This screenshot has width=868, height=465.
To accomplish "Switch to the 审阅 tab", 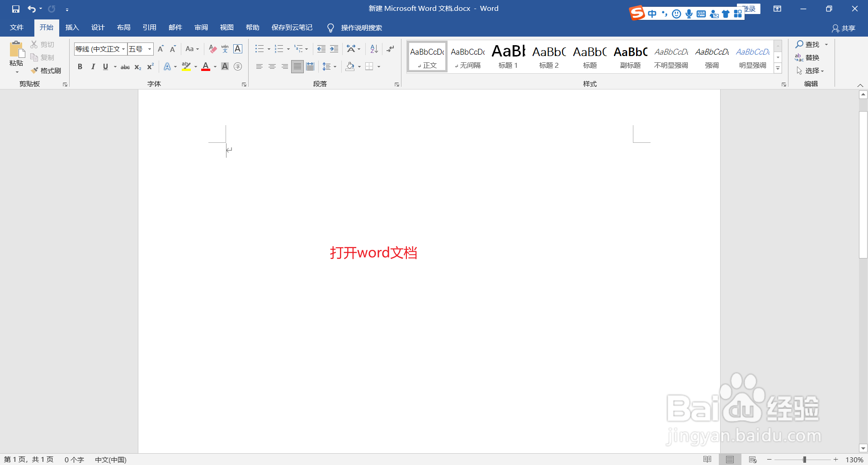I will [201, 28].
